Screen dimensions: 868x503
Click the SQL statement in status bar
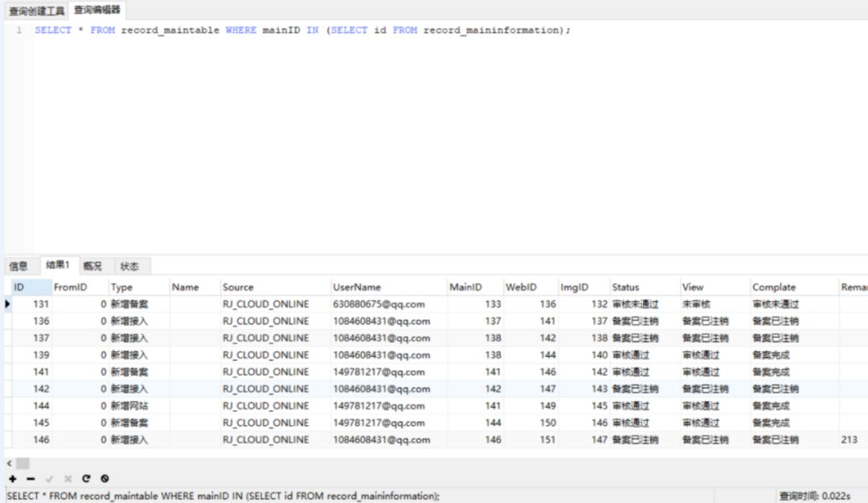point(223,496)
